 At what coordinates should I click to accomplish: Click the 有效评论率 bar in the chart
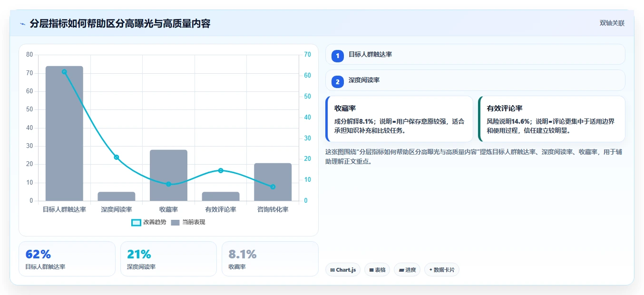(x=221, y=197)
